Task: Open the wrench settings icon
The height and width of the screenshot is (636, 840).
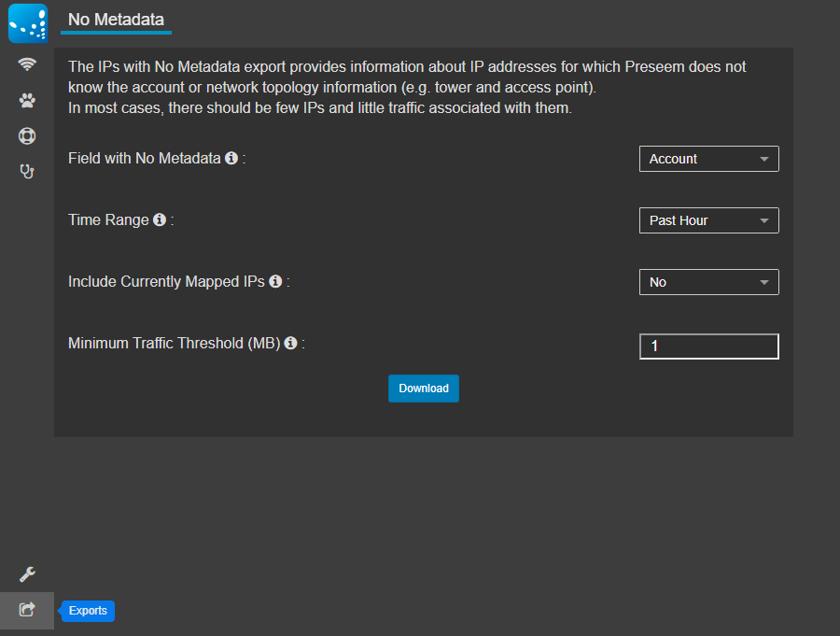Action: coord(27,574)
